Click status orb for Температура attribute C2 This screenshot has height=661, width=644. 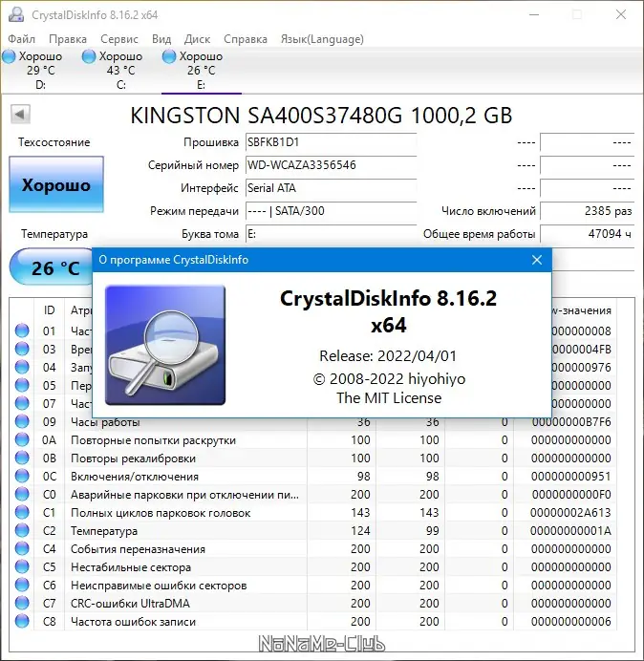tap(22, 530)
